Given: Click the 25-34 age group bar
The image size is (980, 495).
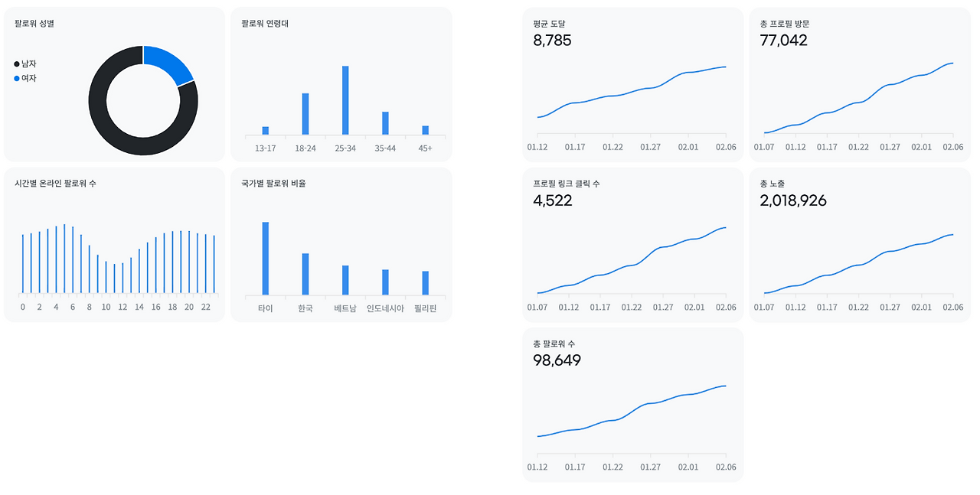Looking at the screenshot, I should coord(345,100).
